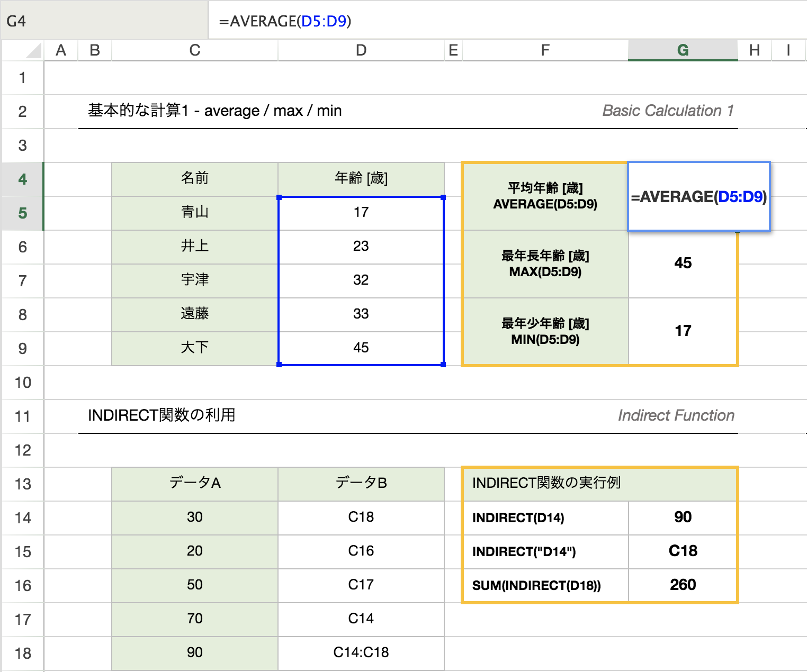
Task: Click the select-all corner triangle
Action: tap(34, 51)
